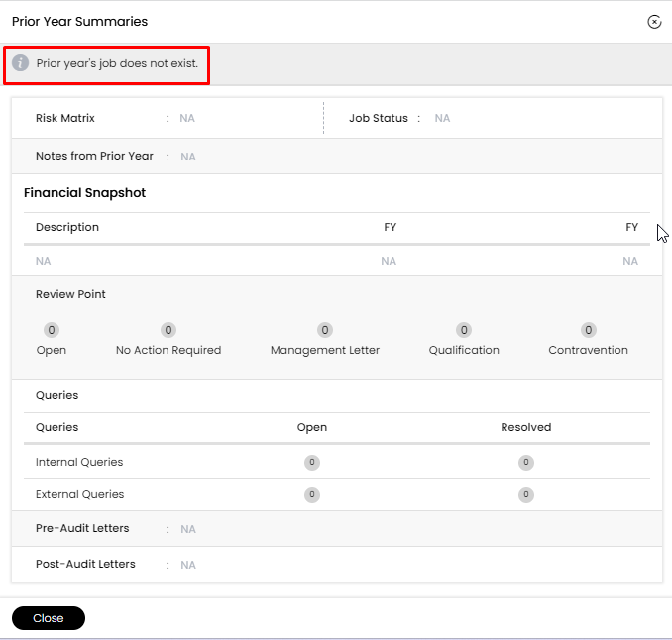The height and width of the screenshot is (640, 672).
Task: Click the Qualification count badge
Action: coord(463,330)
